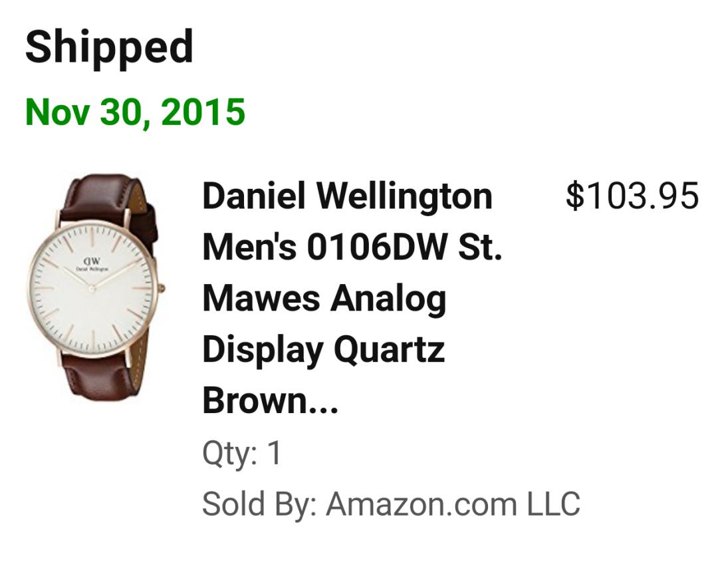
Task: Open the Daniel Wellington watch product thumbnail
Action: click(94, 287)
